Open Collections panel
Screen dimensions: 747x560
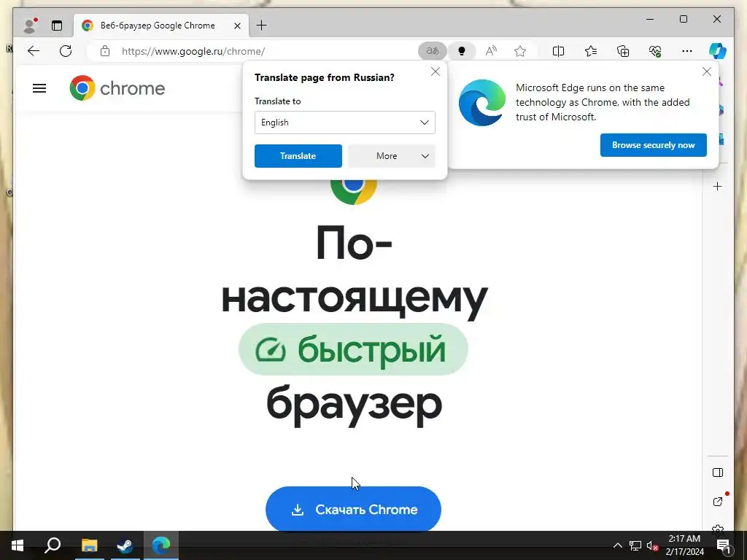point(623,51)
